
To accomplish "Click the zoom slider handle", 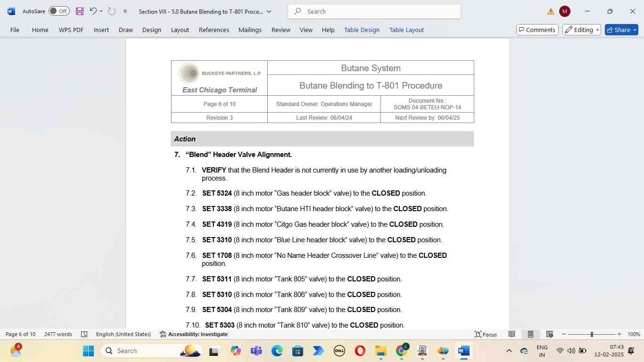I will [592, 334].
